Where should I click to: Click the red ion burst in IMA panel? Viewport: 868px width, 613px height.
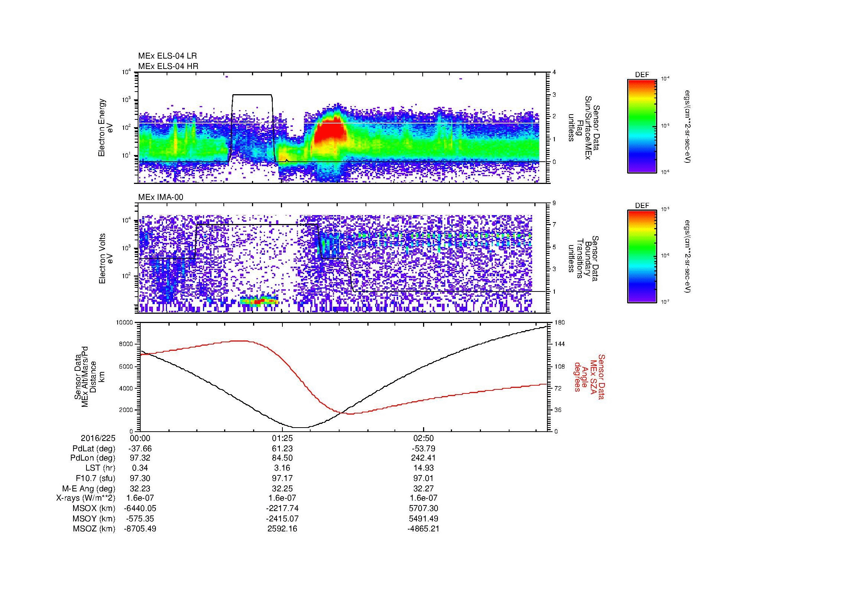259,301
